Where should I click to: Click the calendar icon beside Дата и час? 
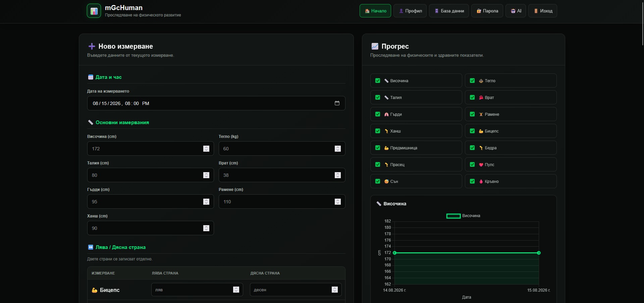(x=91, y=77)
